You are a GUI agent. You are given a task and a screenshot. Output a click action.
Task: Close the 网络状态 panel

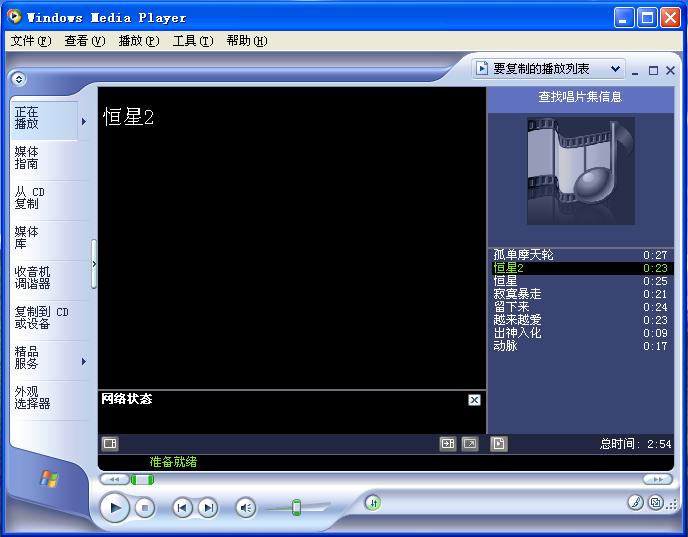tap(474, 400)
